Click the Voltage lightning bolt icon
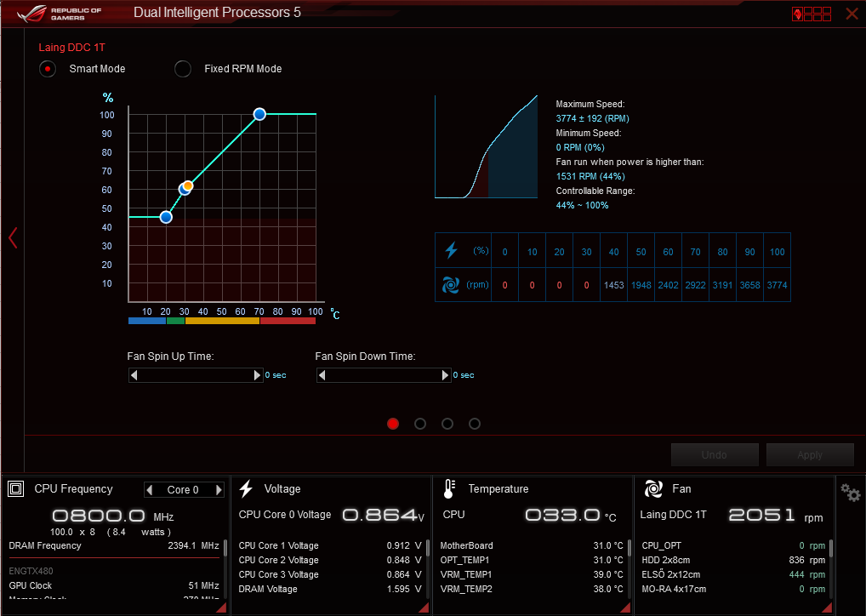 coord(247,489)
